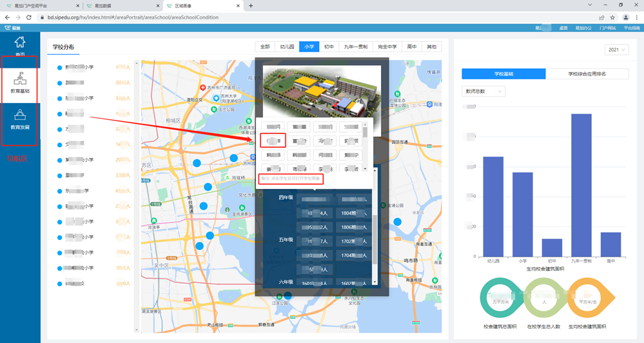Click the 五年级 grade label
The height and width of the screenshot is (343, 644).
pyautogui.click(x=286, y=240)
